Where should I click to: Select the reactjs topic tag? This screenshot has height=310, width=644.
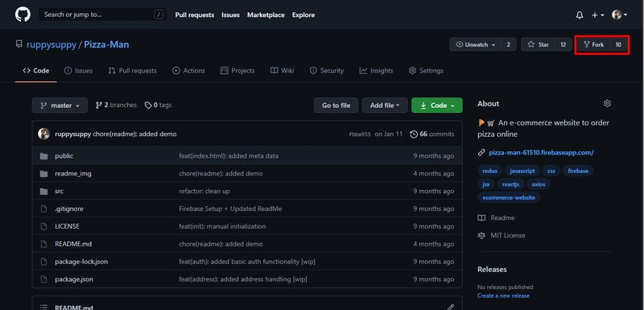510,184
